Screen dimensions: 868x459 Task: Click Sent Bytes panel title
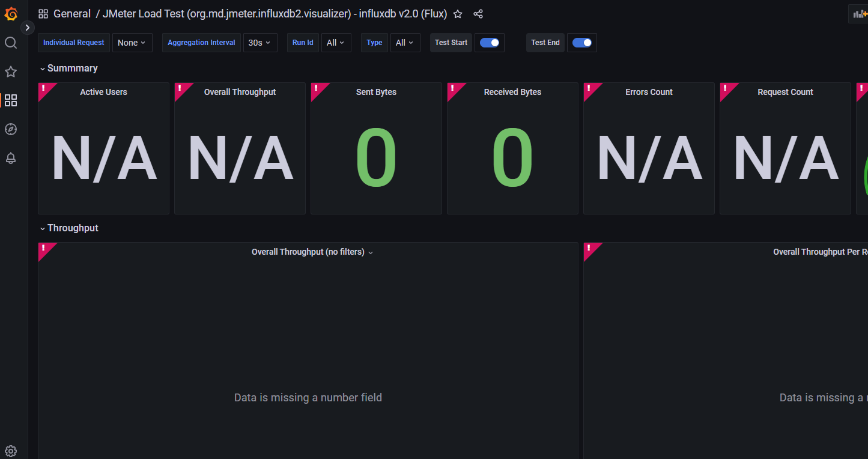tap(376, 92)
